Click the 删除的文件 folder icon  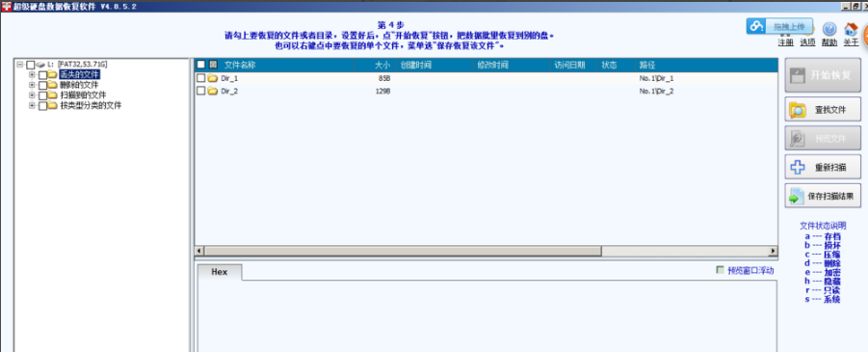click(x=53, y=85)
